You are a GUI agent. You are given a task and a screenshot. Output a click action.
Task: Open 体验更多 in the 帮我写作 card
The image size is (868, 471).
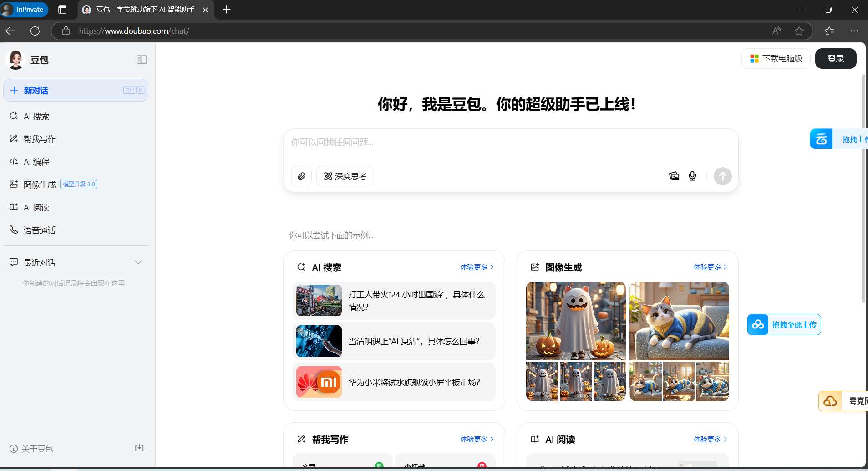click(x=477, y=439)
